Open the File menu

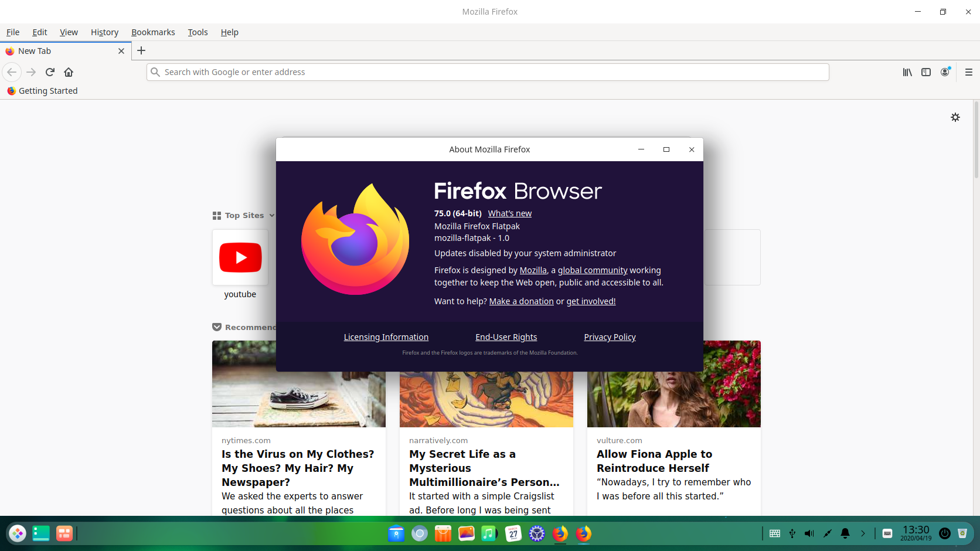point(13,32)
